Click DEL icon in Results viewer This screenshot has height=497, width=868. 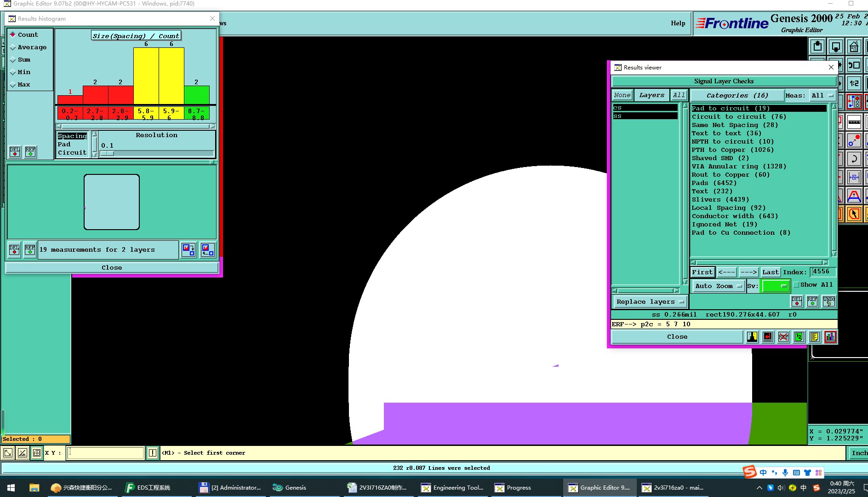[x=797, y=301]
